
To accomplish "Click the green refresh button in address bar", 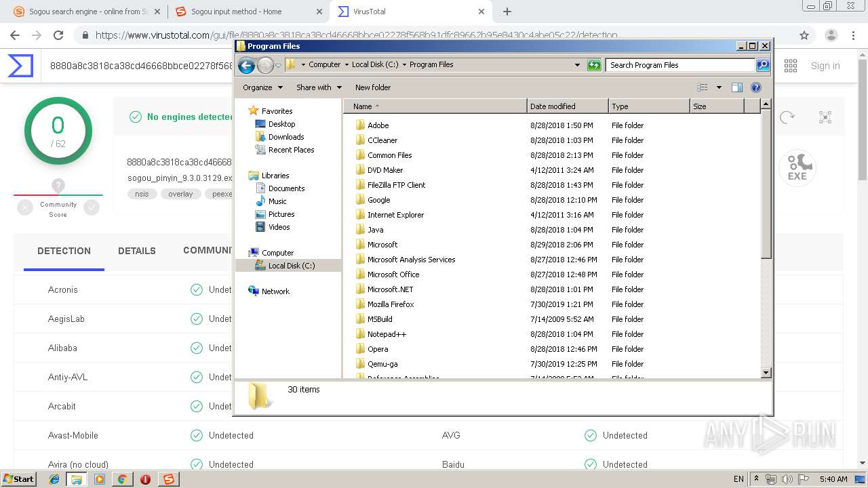I will pyautogui.click(x=594, y=65).
